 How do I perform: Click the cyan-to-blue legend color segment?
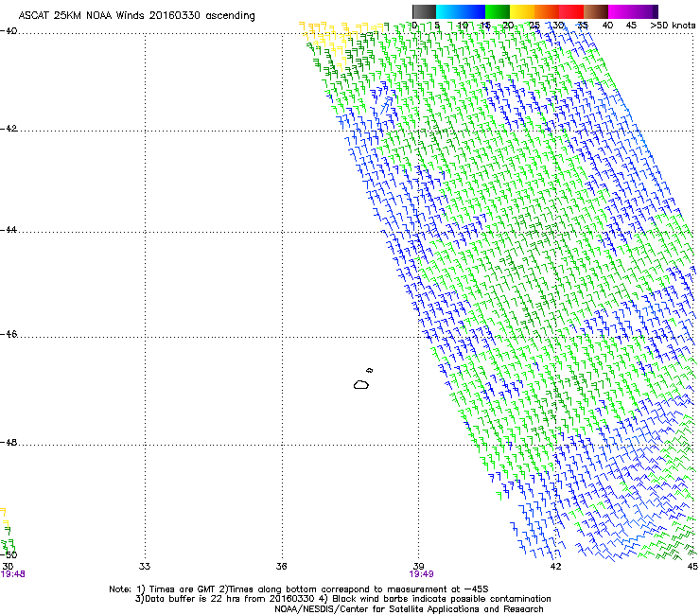click(x=461, y=11)
